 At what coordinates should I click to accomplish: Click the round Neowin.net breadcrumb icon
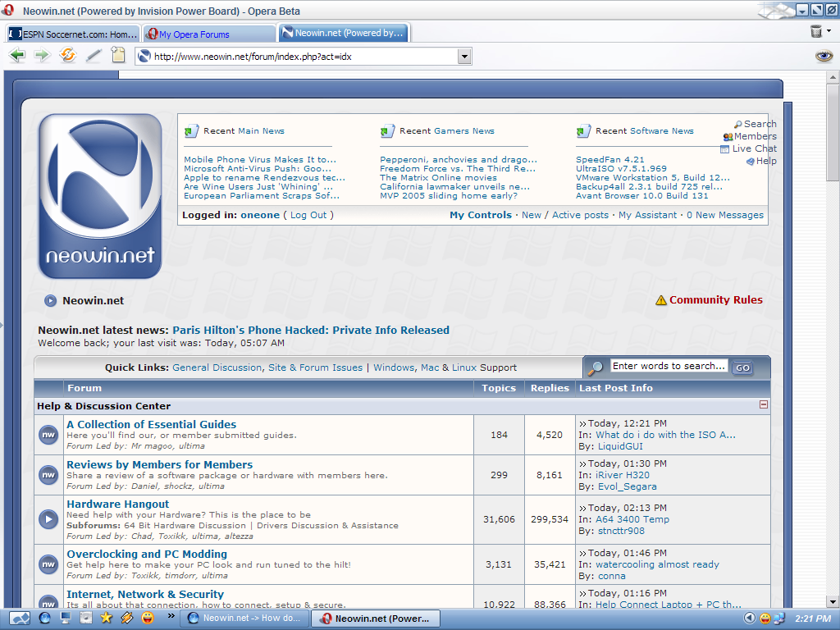click(x=50, y=300)
